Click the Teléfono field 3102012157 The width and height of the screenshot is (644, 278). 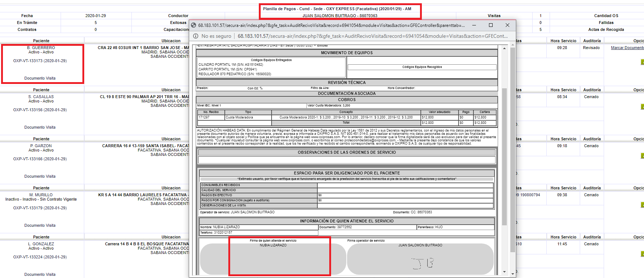coord(259,233)
